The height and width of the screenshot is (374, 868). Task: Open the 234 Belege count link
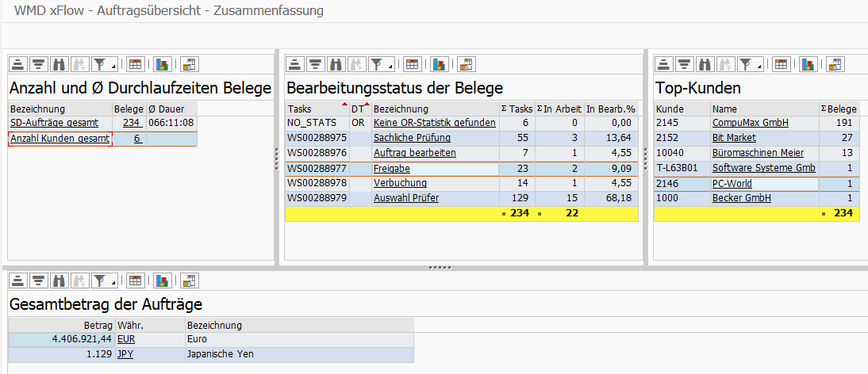point(133,123)
